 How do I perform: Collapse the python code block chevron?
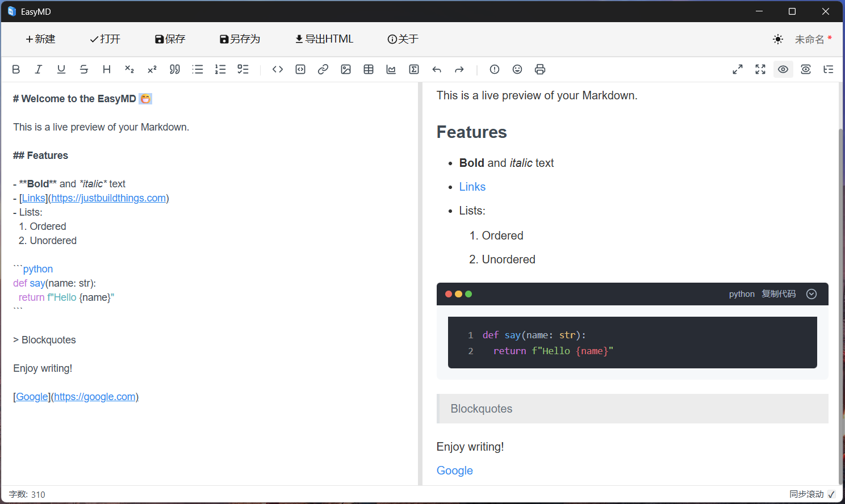(x=811, y=294)
